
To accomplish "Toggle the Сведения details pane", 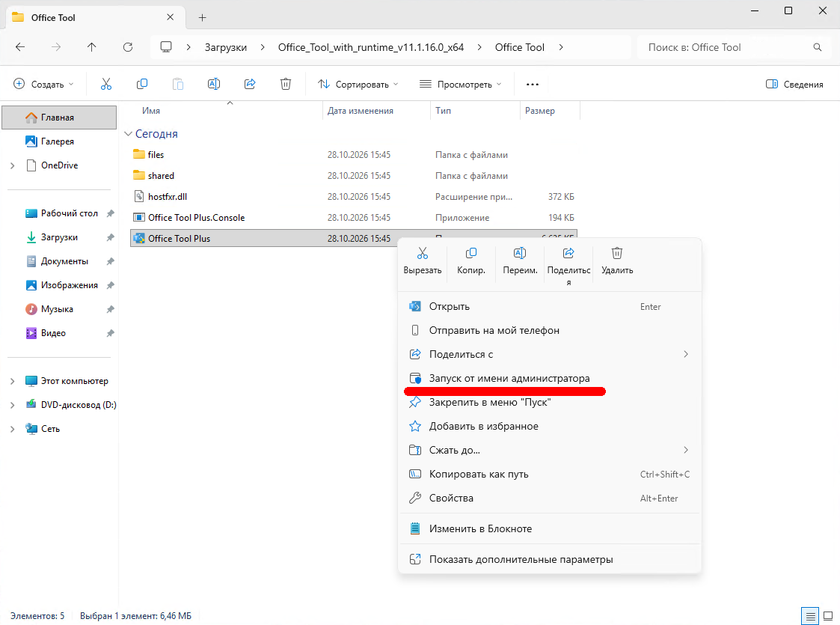I will (794, 84).
